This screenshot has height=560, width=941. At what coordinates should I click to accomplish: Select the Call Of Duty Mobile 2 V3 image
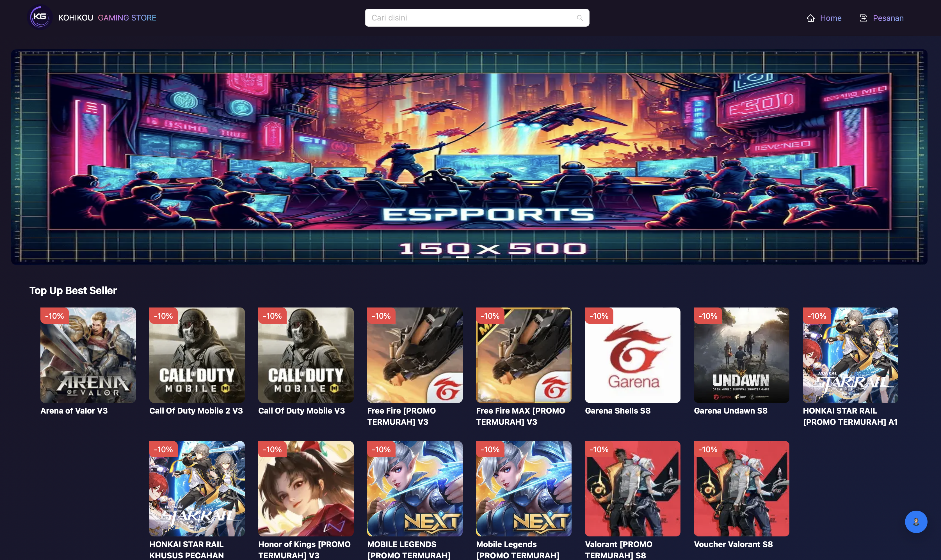coord(197,355)
